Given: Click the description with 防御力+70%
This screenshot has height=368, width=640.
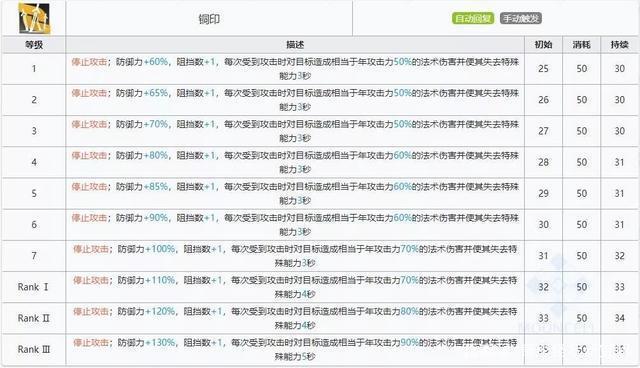Looking at the screenshot, I should coord(295,131).
